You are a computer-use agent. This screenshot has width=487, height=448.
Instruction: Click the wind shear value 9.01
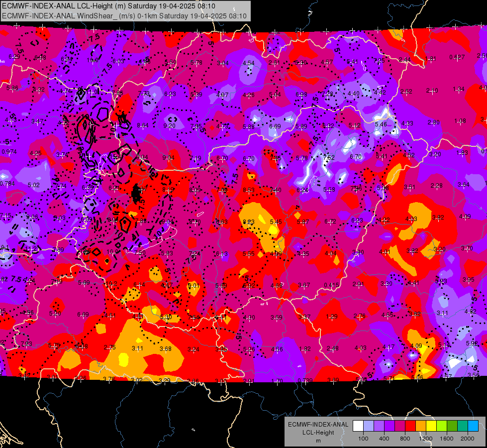click(194, 285)
